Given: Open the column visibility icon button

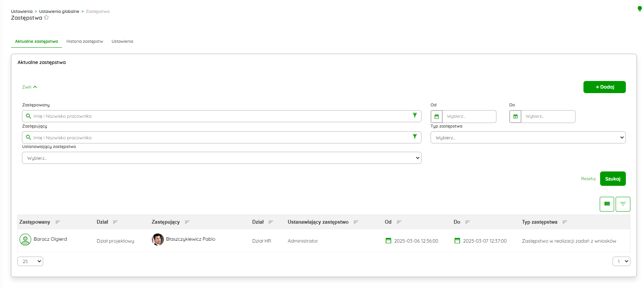Looking at the screenshot, I should pos(607,204).
